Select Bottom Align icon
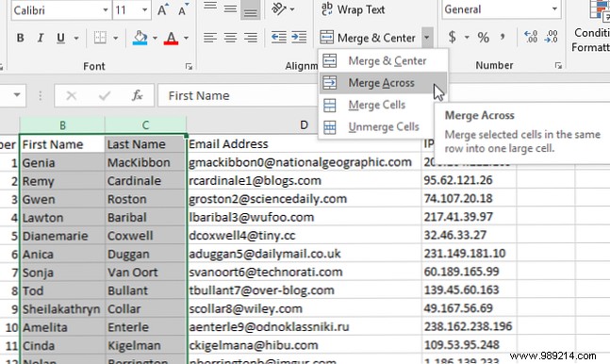 [250, 9]
